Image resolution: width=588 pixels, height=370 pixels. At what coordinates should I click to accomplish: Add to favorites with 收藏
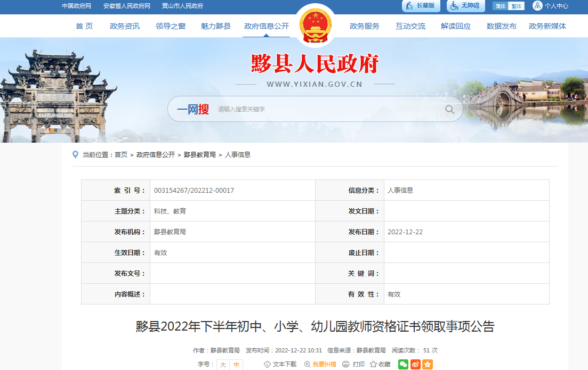click(x=380, y=364)
